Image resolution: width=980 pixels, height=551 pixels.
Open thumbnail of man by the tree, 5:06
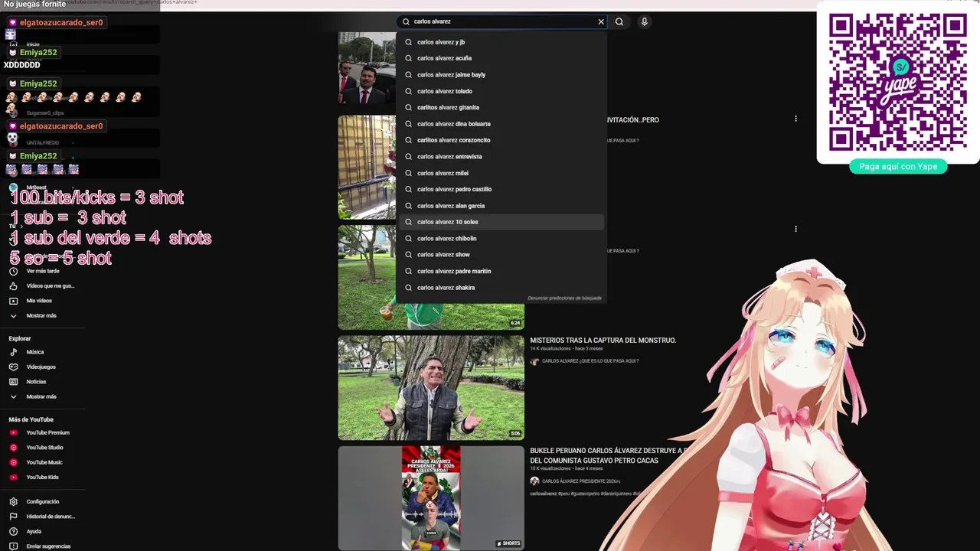coord(431,388)
